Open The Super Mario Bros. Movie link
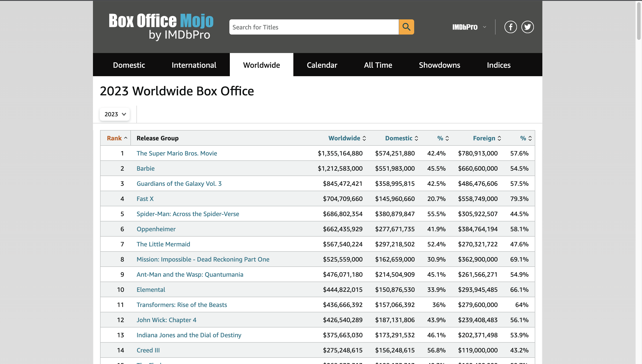The height and width of the screenshot is (364, 642). pyautogui.click(x=177, y=153)
